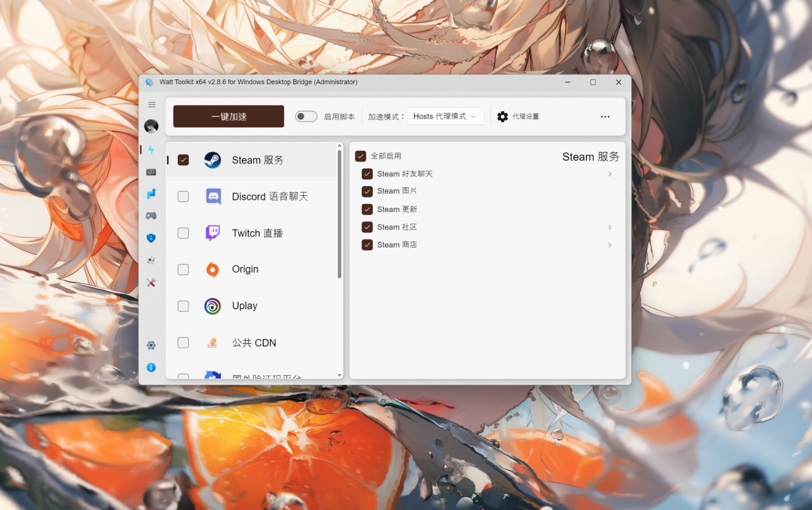Open the network acceleration lightning page
Screen dimensions: 812x510
[152, 149]
